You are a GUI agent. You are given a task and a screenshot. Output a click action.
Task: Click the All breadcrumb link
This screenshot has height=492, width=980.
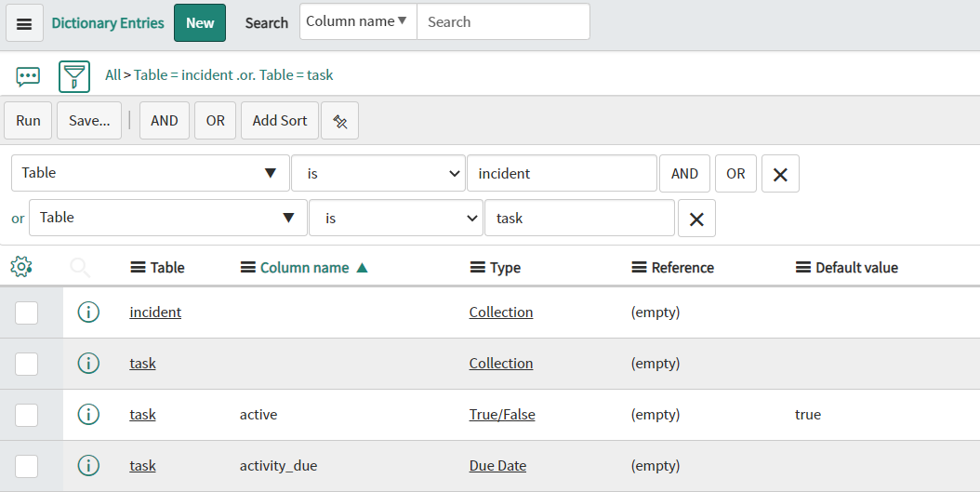coord(113,75)
